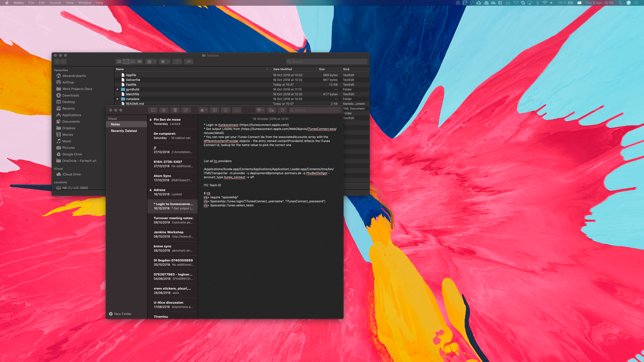The height and width of the screenshot is (362, 644).
Task: Open the Finder action gear menu
Action: (x=165, y=62)
